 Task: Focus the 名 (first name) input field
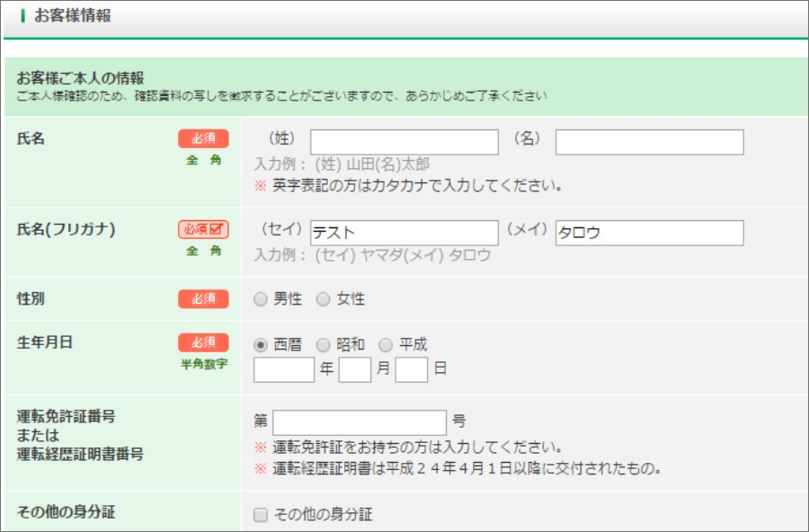point(649,142)
